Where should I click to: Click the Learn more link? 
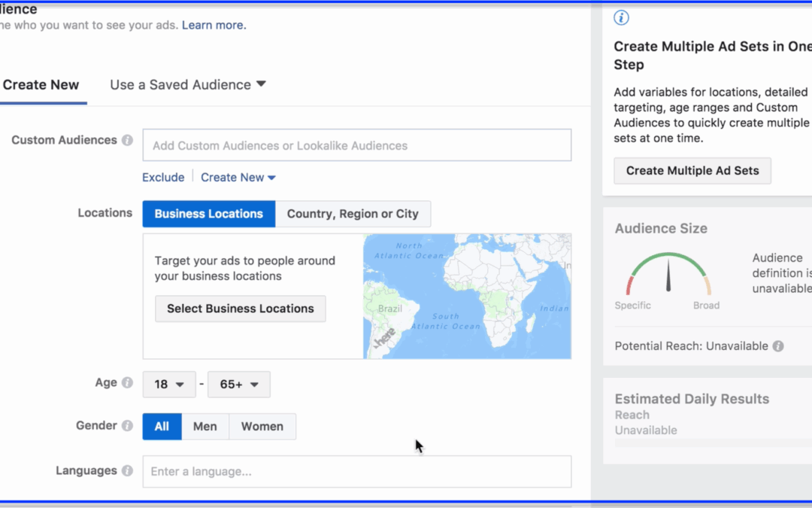[x=214, y=25]
